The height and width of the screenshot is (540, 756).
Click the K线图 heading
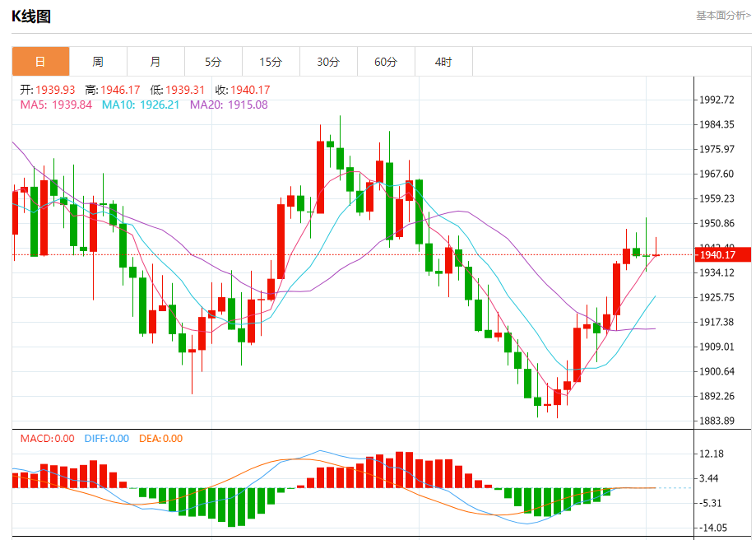click(x=31, y=16)
